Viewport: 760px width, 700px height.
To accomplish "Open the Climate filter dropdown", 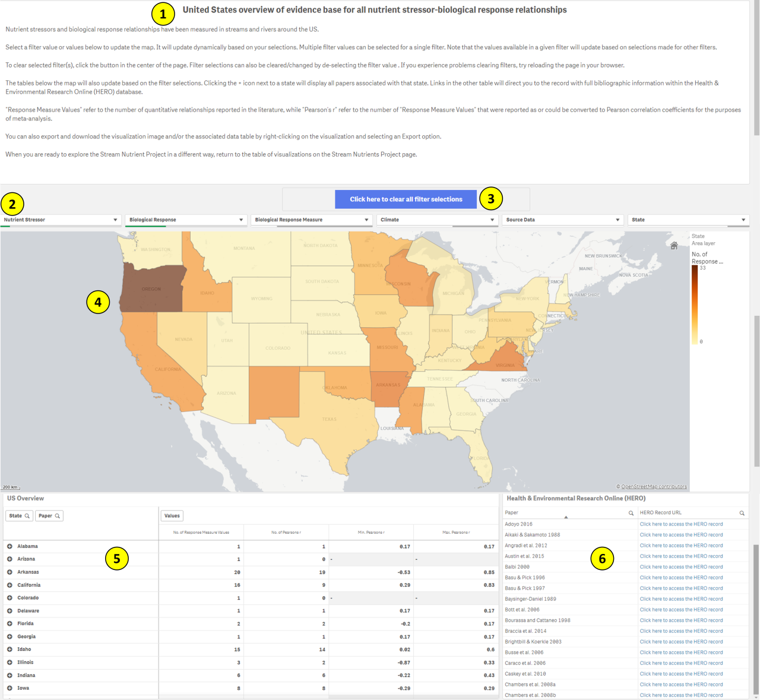I will (492, 220).
